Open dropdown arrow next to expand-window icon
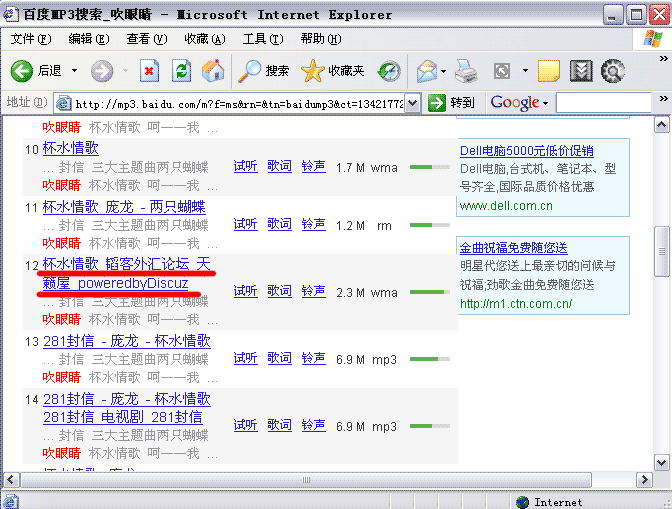The width and height of the screenshot is (672, 509). pyautogui.click(x=525, y=71)
